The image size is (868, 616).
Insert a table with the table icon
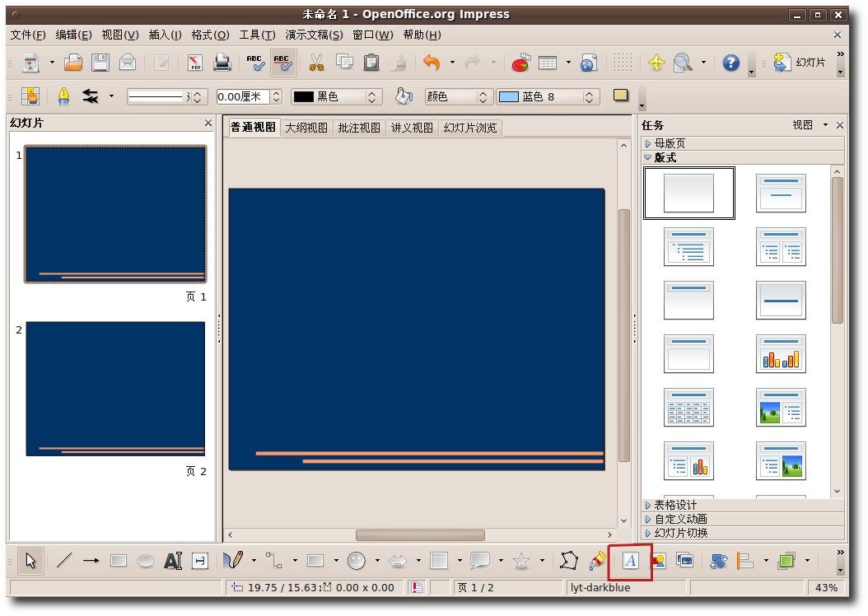548,63
